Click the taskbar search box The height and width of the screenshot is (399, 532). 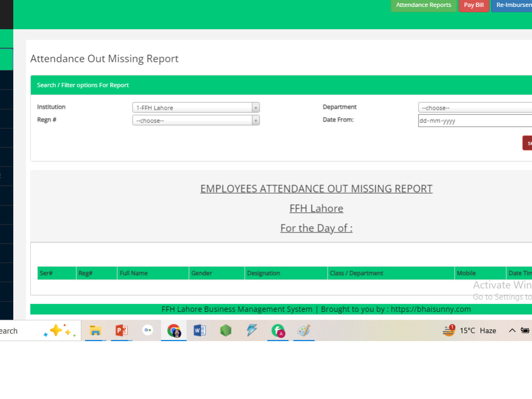coord(40,330)
